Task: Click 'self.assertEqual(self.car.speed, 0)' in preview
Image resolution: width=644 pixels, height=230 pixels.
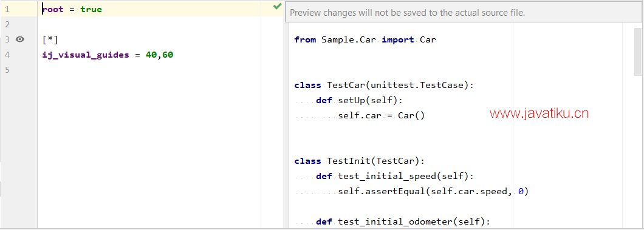Action: coord(433,191)
